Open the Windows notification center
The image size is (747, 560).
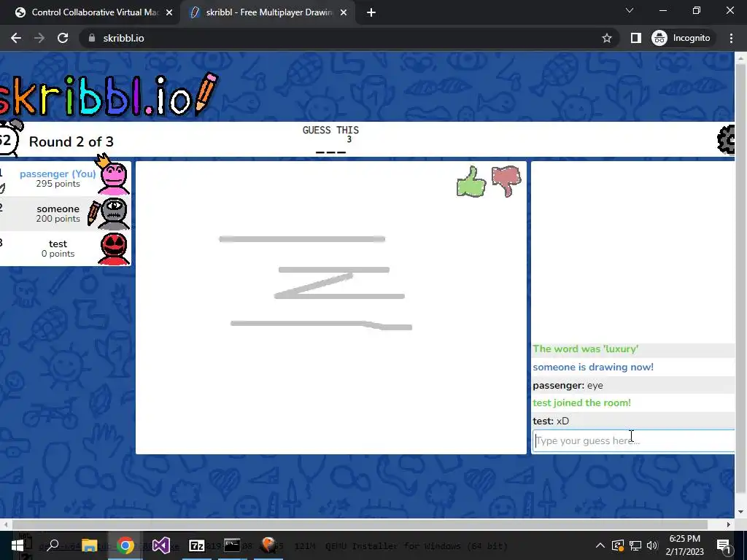723,545
